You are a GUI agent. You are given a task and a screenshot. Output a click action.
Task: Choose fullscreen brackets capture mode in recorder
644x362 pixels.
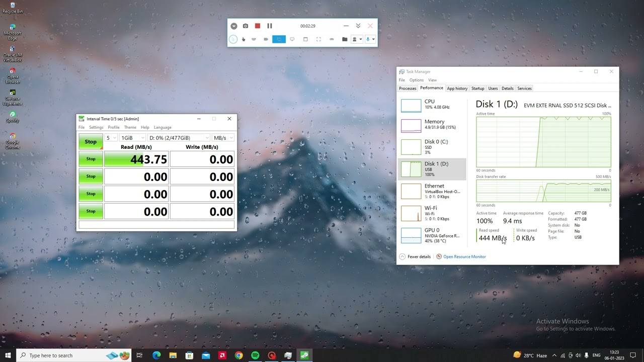318,39
